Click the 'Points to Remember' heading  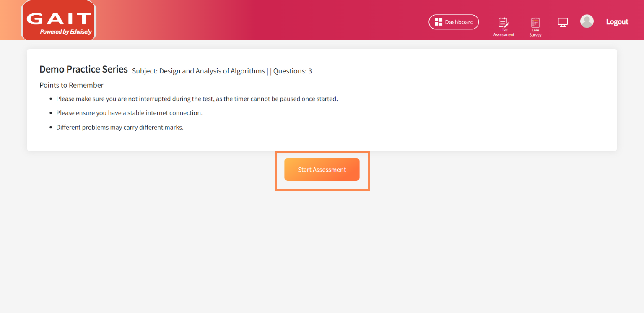pos(71,85)
